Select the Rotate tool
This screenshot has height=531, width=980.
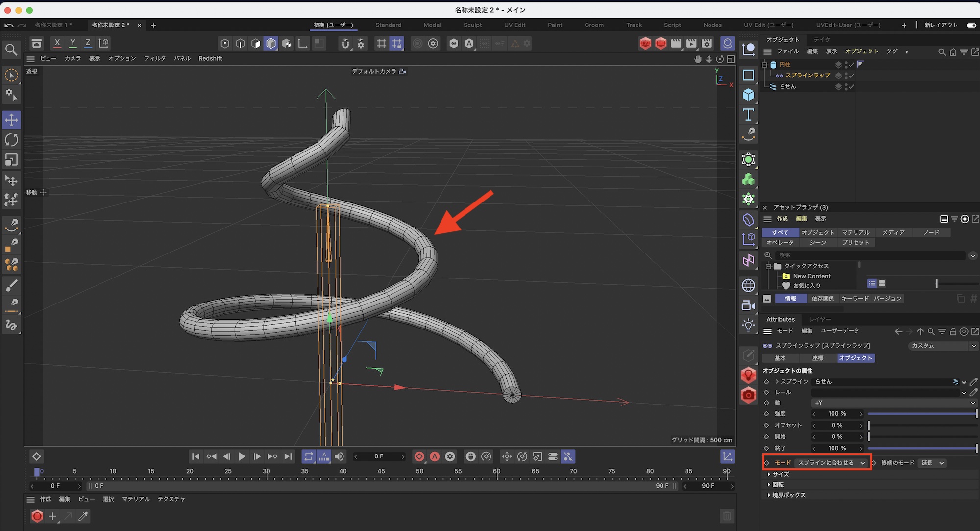point(11,140)
